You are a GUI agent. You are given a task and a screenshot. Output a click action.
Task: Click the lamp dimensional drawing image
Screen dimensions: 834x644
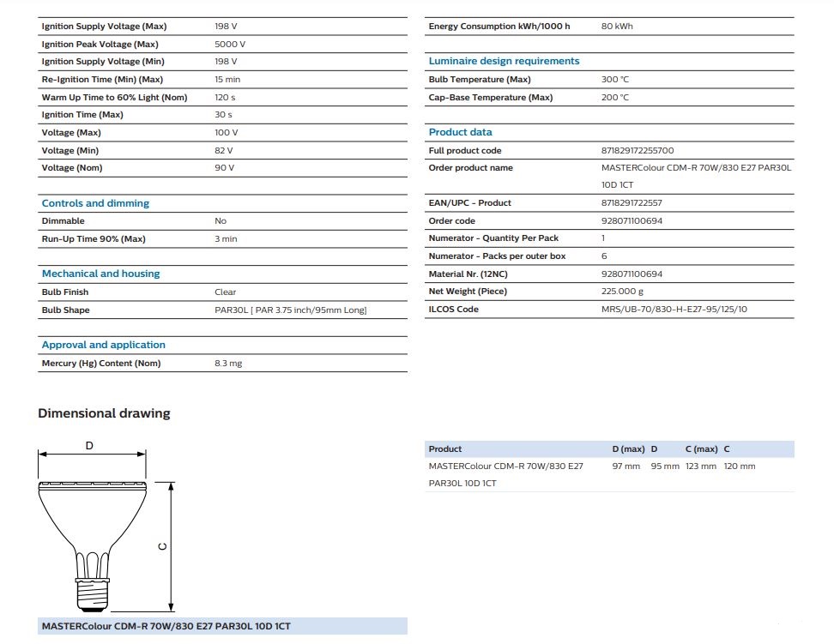[106, 527]
